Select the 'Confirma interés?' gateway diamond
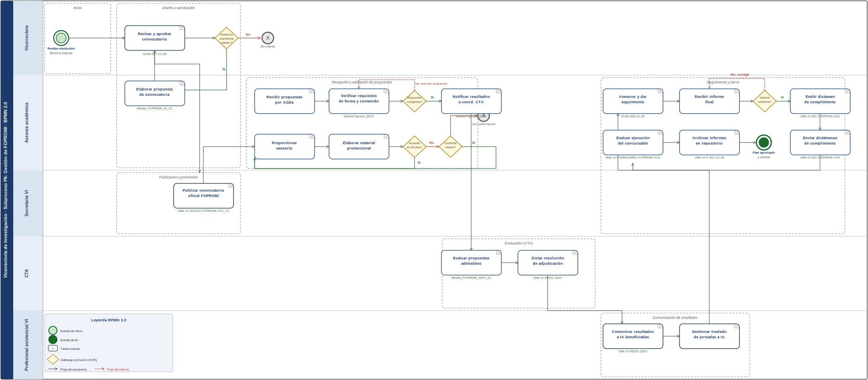This screenshot has height=380, width=868. pos(451,147)
